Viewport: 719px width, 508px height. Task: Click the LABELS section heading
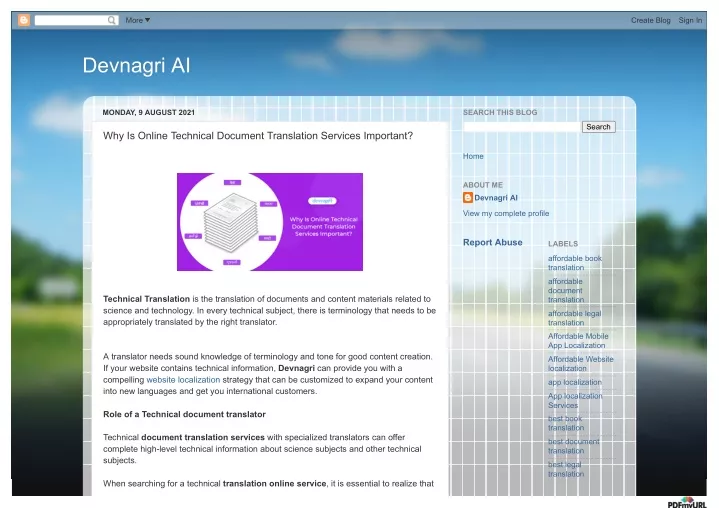pos(563,244)
